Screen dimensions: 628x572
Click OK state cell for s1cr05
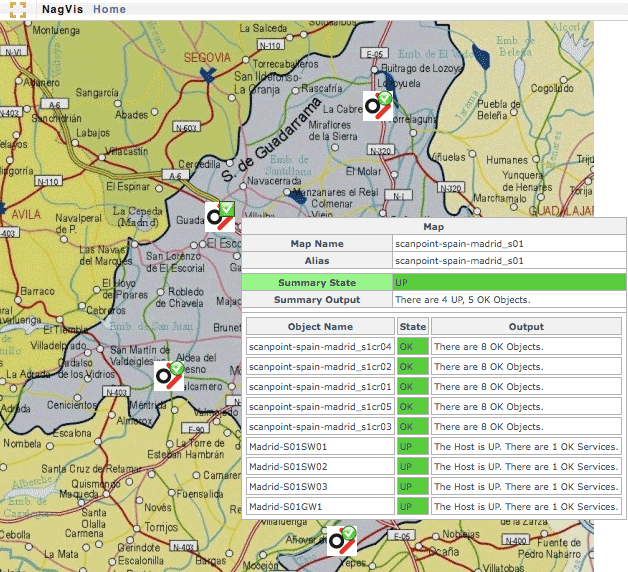pyautogui.click(x=413, y=407)
